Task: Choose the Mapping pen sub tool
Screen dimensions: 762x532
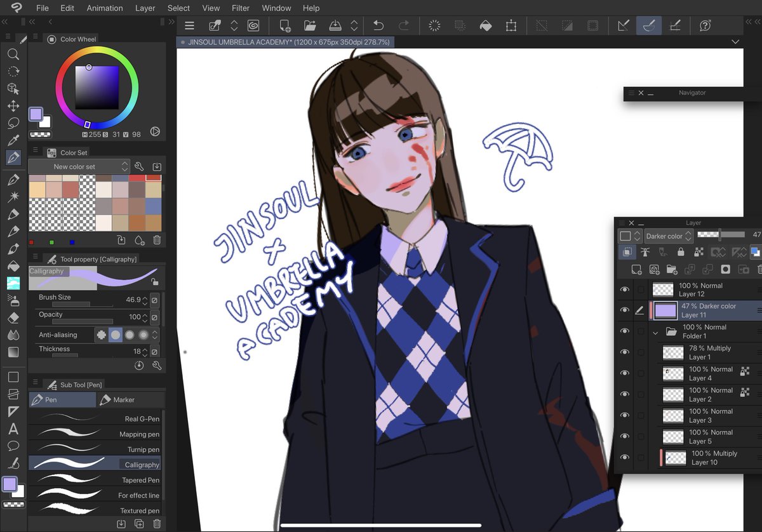Action: [95, 434]
